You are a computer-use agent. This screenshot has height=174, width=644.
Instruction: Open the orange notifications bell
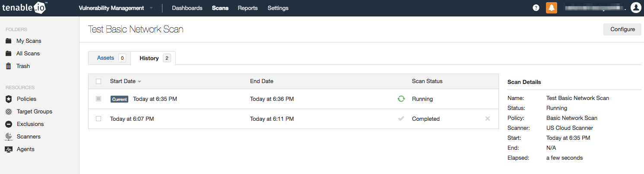click(551, 8)
